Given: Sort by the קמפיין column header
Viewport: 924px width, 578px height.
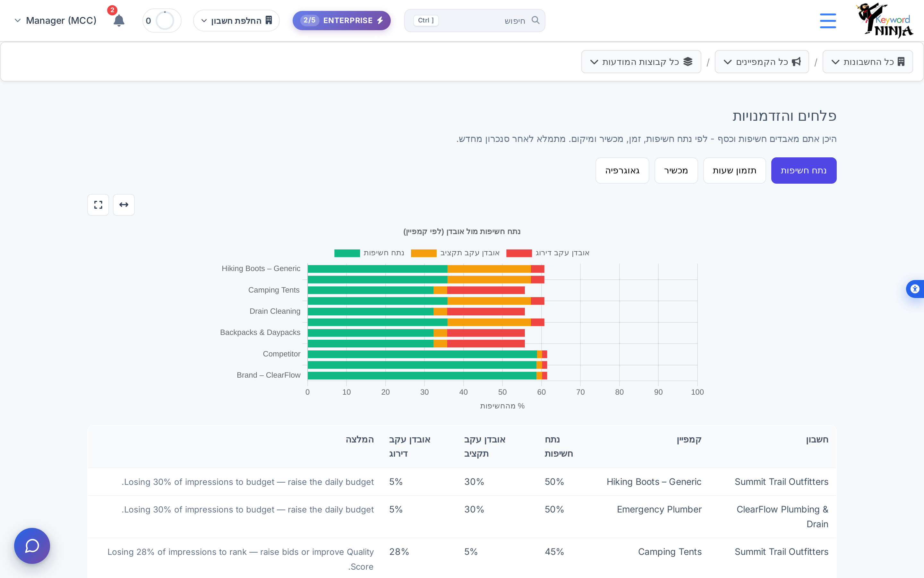Looking at the screenshot, I should [x=689, y=440].
